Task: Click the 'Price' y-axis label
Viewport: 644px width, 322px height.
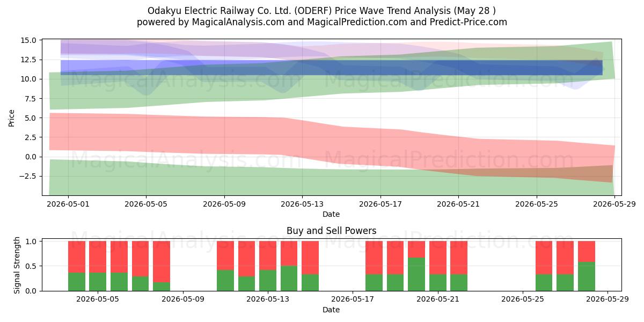Action: (x=12, y=118)
